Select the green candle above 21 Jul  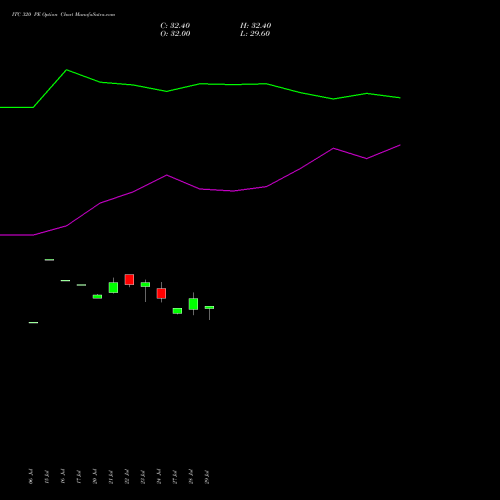pos(113,287)
